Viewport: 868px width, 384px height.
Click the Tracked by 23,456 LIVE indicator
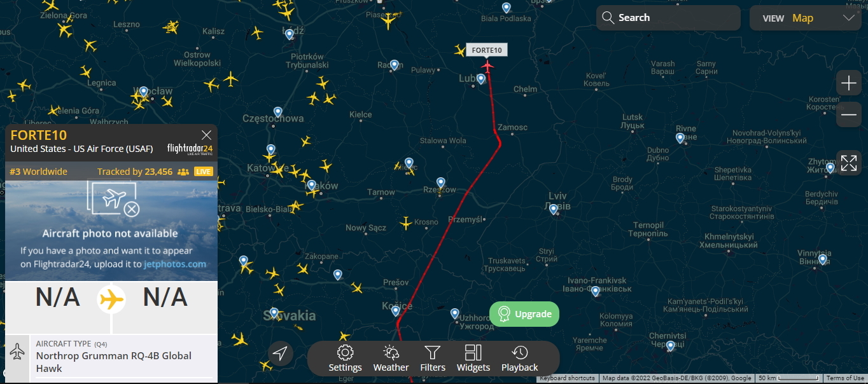155,172
